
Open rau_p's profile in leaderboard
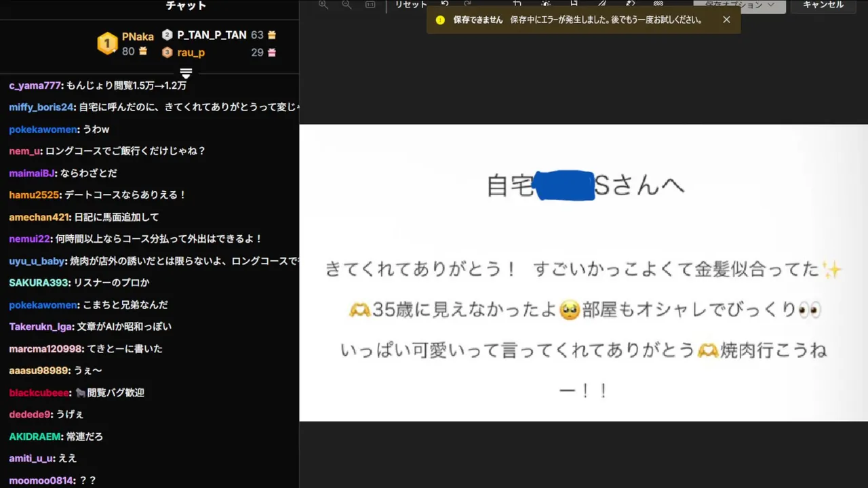pos(191,52)
